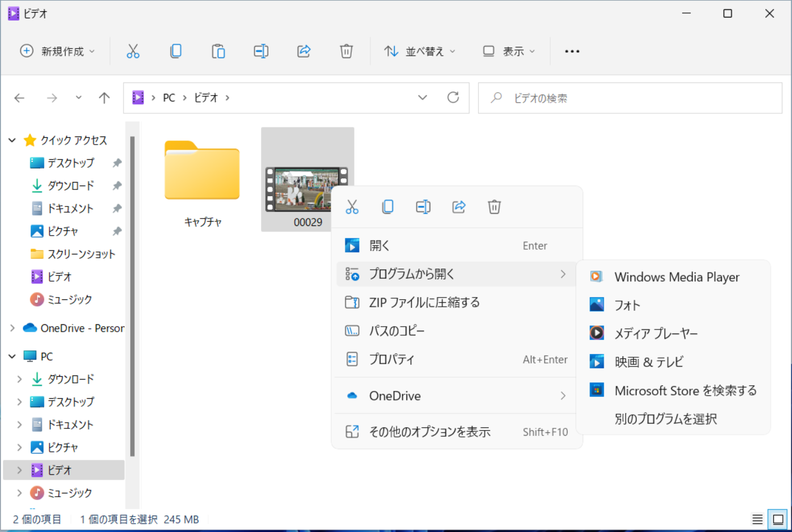Click 開く in the context menu
Viewport: 792px width, 532px height.
pos(457,246)
